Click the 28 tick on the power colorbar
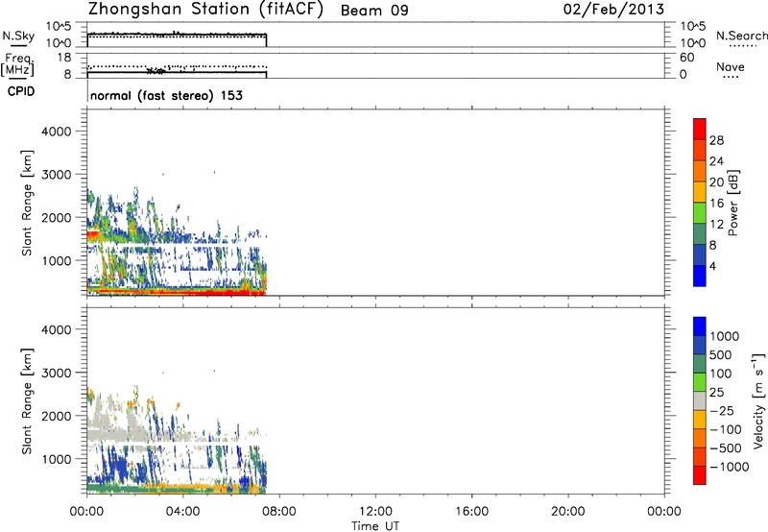The width and height of the screenshot is (768, 532). pyautogui.click(x=716, y=140)
